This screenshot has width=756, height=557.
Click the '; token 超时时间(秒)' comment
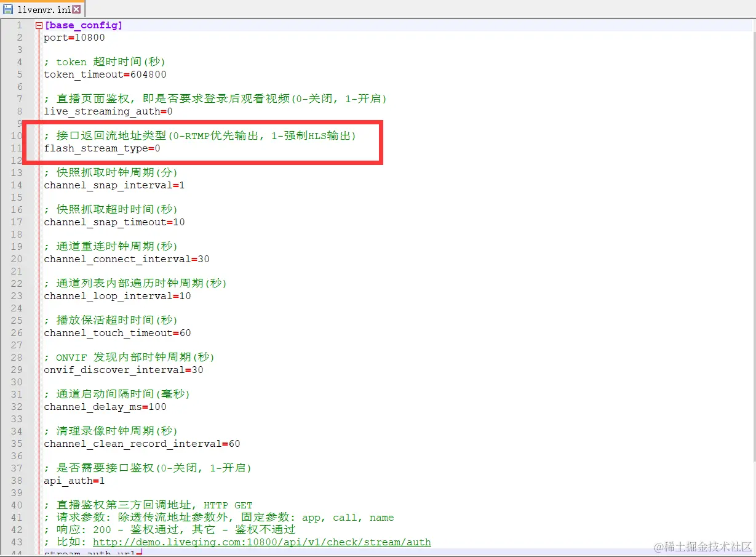(x=105, y=62)
